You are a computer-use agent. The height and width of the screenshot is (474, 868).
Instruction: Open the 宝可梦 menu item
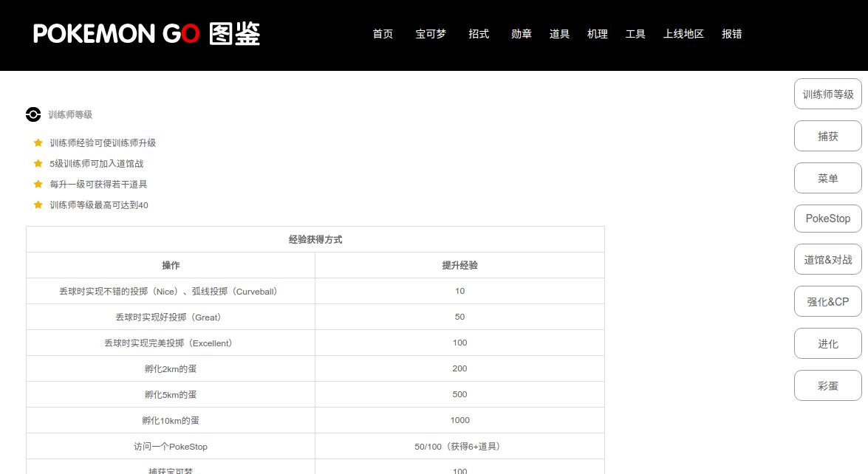point(431,34)
